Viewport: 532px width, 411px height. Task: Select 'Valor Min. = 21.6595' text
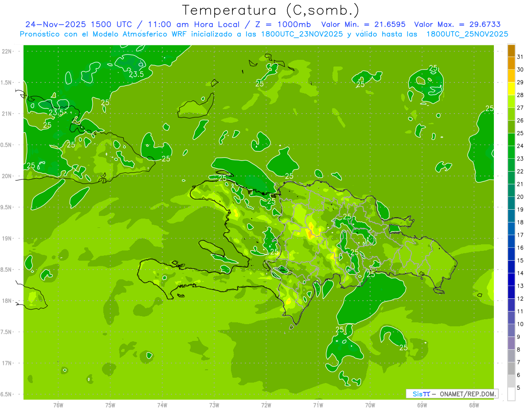tap(363, 24)
